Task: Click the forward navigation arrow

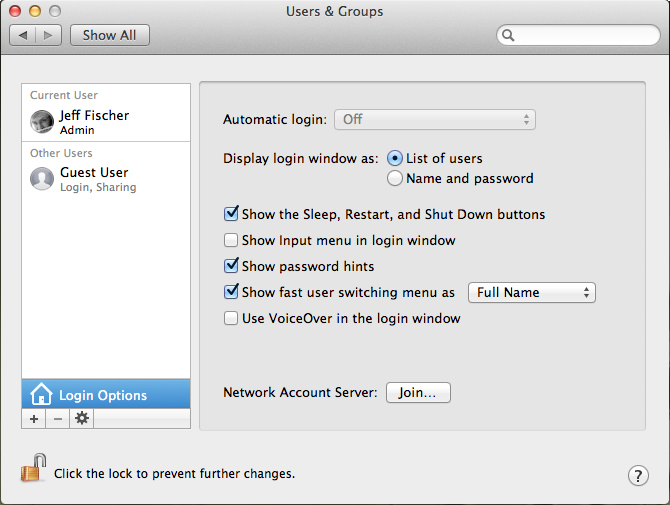Action: pyautogui.click(x=48, y=35)
